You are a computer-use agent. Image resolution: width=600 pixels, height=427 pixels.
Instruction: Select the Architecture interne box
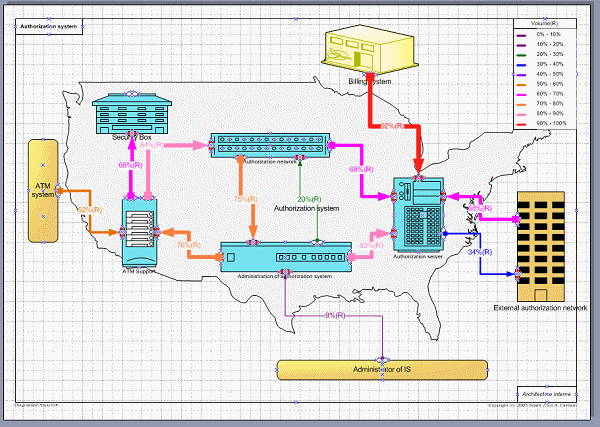coord(547,394)
